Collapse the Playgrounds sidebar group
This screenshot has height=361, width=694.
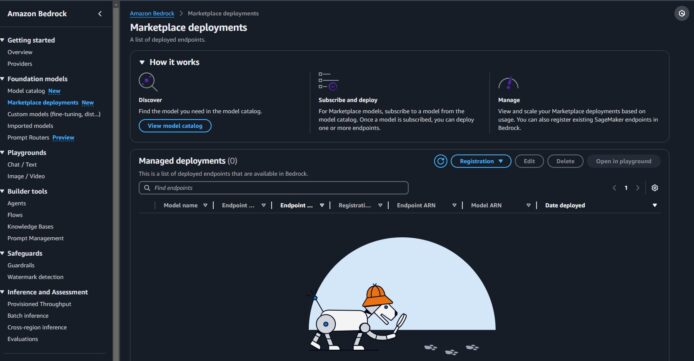coord(3,153)
